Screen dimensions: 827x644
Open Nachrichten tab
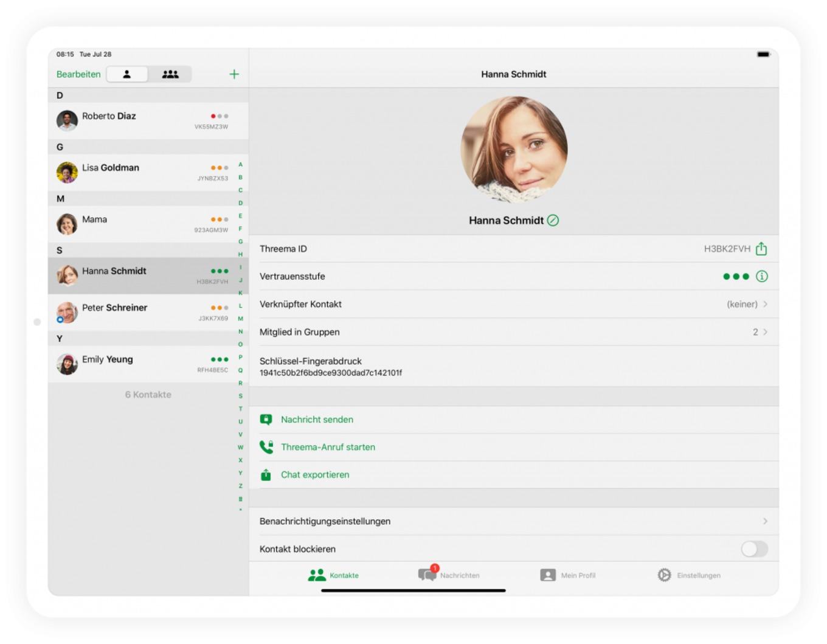click(x=449, y=574)
